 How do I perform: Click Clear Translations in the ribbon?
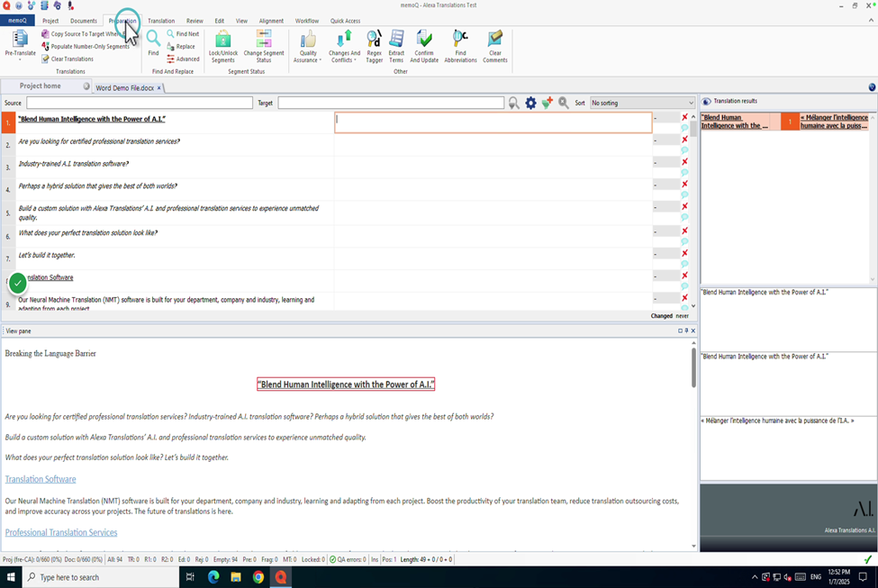pos(68,59)
